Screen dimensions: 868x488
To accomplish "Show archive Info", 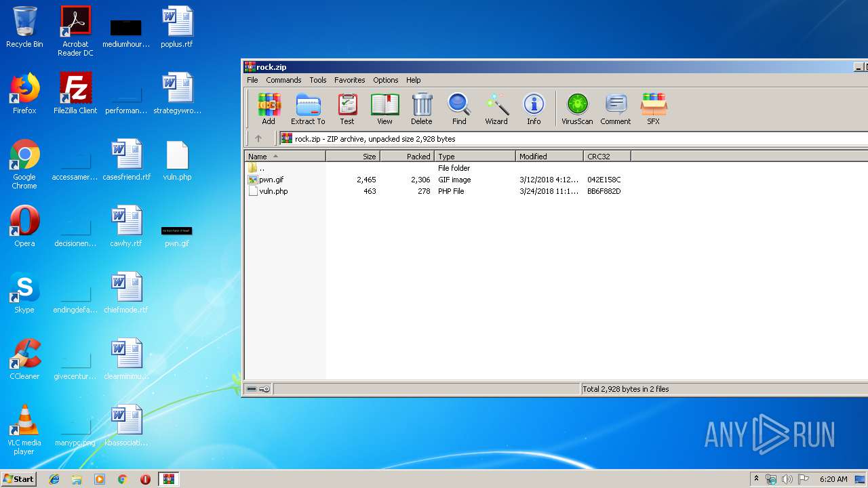I will 534,109.
